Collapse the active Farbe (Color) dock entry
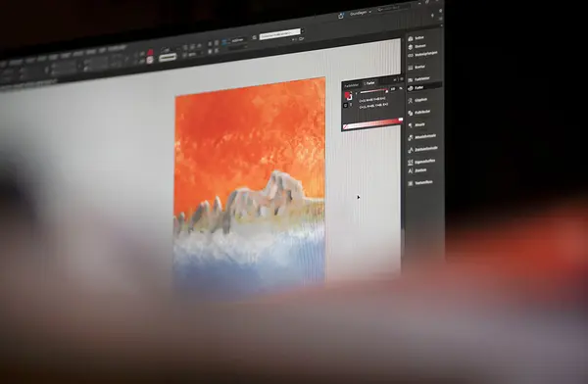This screenshot has width=588, height=384. 423,87
